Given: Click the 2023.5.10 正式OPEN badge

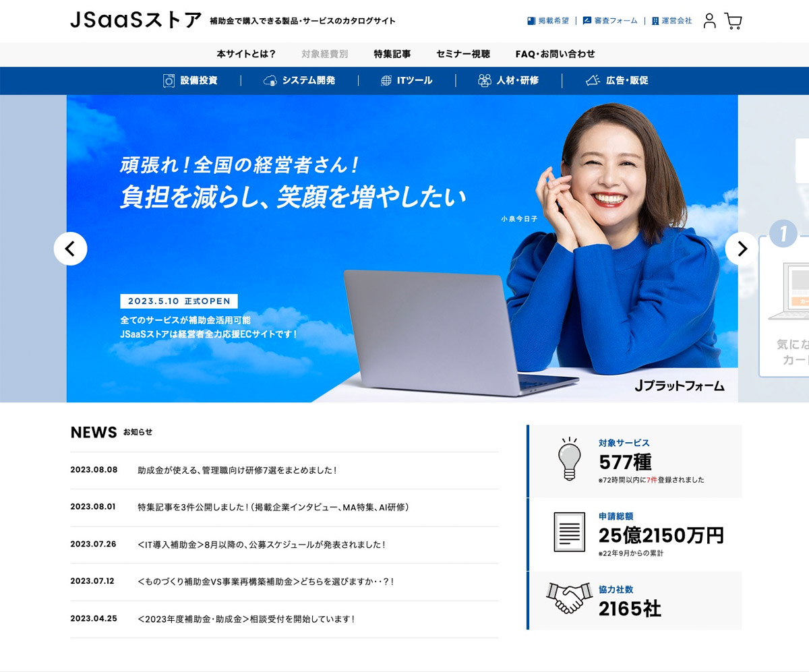Looking at the screenshot, I should coord(179,301).
